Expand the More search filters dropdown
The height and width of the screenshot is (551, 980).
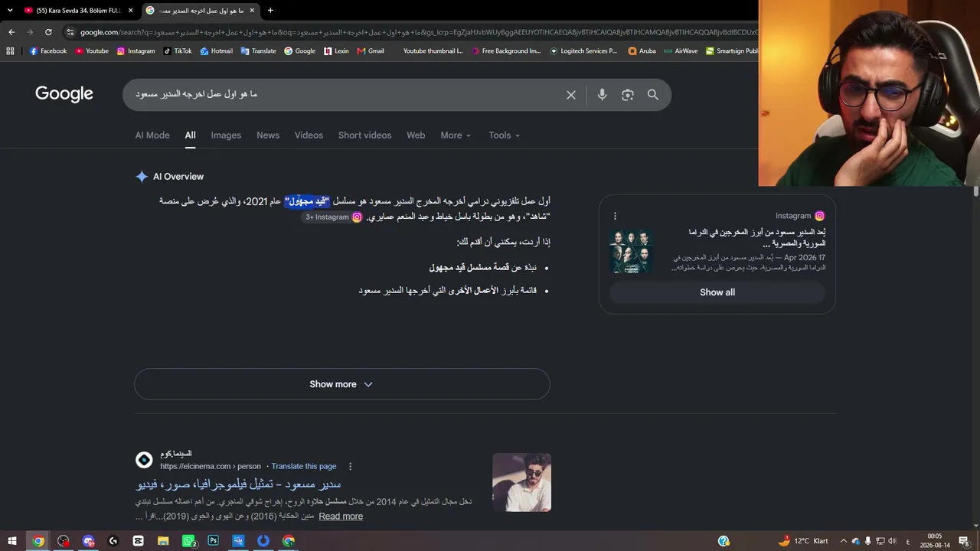pos(456,135)
